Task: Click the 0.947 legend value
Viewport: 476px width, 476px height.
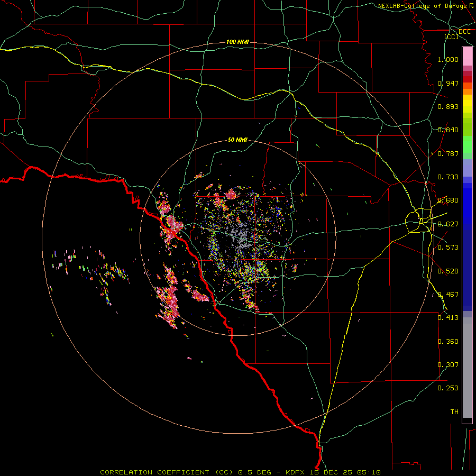Action: pos(448,83)
